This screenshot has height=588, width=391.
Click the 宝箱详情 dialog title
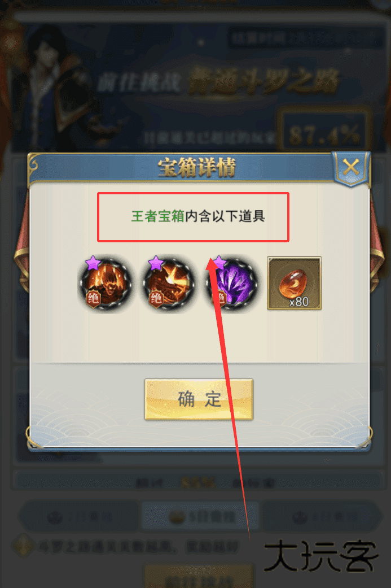196,167
